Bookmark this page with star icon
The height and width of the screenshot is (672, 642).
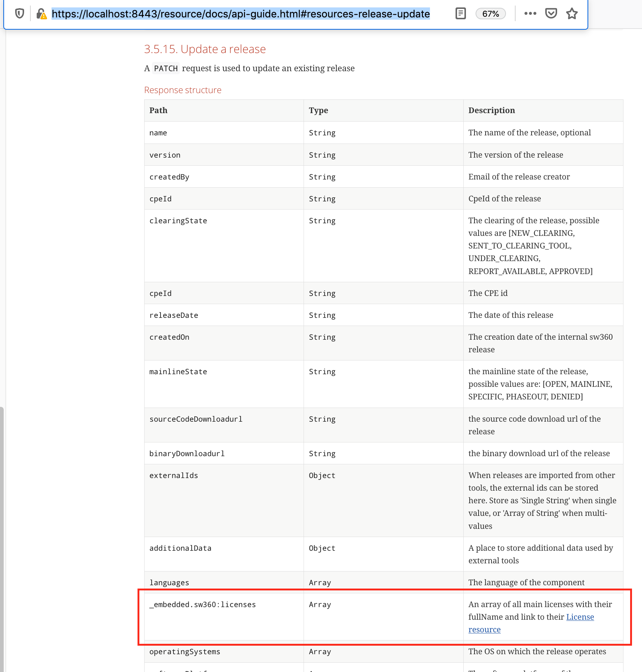(x=572, y=14)
